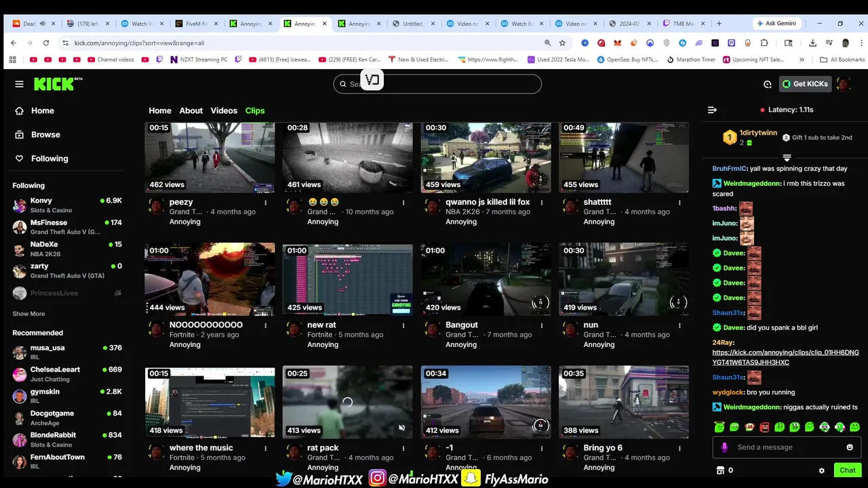Focus the Kick search field
The image size is (868, 488).
pyautogui.click(x=437, y=84)
